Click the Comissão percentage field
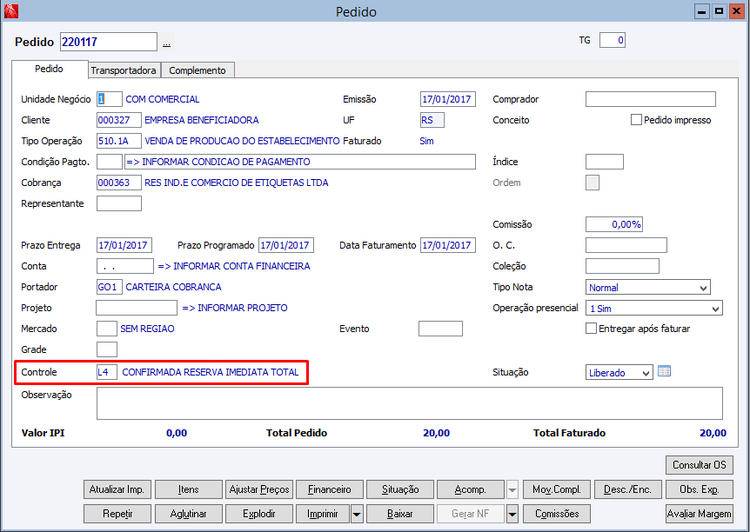The width and height of the screenshot is (750, 532). tap(614, 224)
